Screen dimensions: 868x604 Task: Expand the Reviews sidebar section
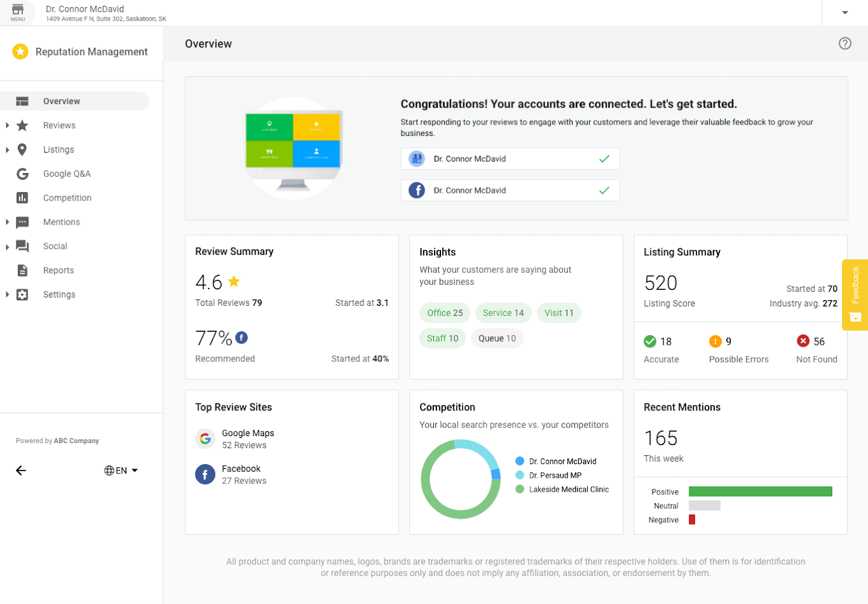pyautogui.click(x=8, y=126)
